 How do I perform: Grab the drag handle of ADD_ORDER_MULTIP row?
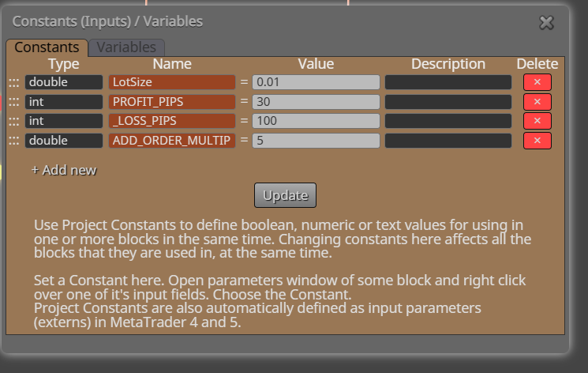click(14, 141)
